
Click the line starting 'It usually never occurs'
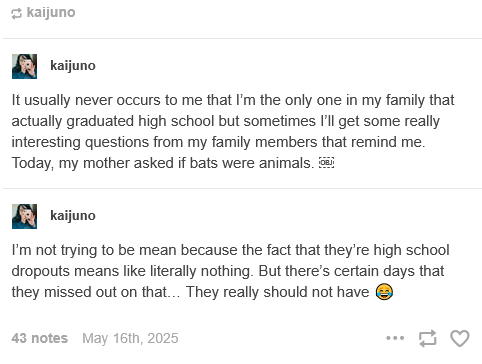tap(233, 100)
